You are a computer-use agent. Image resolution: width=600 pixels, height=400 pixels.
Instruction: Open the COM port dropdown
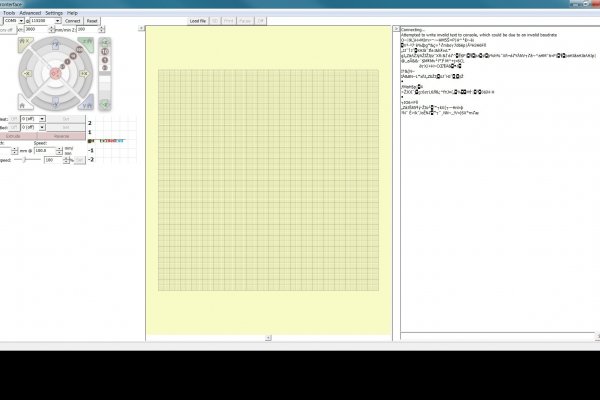click(23, 20)
